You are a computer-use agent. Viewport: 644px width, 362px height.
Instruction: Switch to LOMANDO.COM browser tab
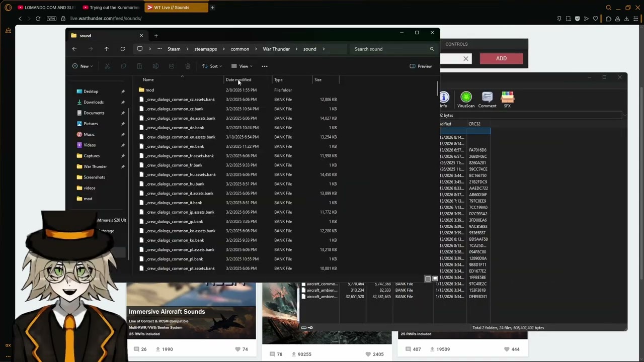point(46,8)
